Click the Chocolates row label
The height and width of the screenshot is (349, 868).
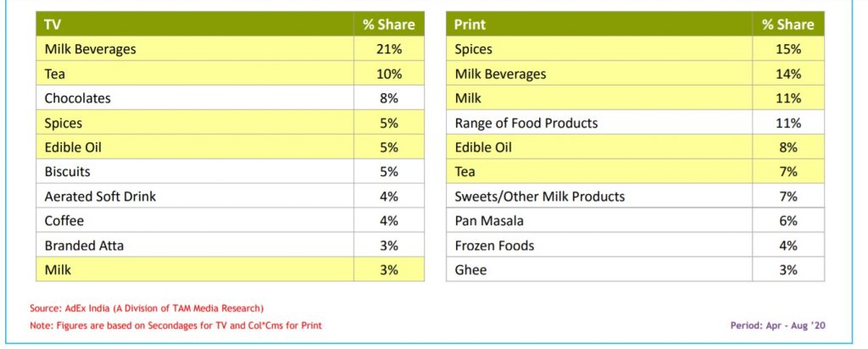[78, 98]
